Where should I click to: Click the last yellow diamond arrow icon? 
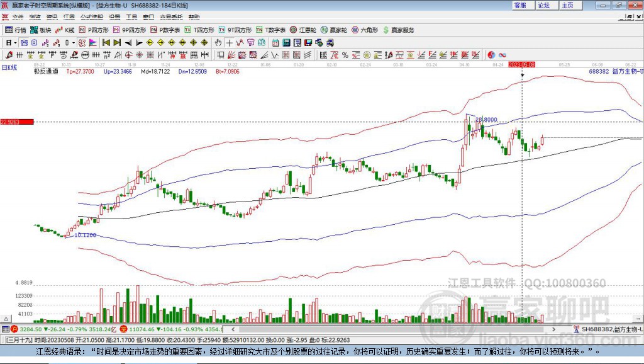204,42
